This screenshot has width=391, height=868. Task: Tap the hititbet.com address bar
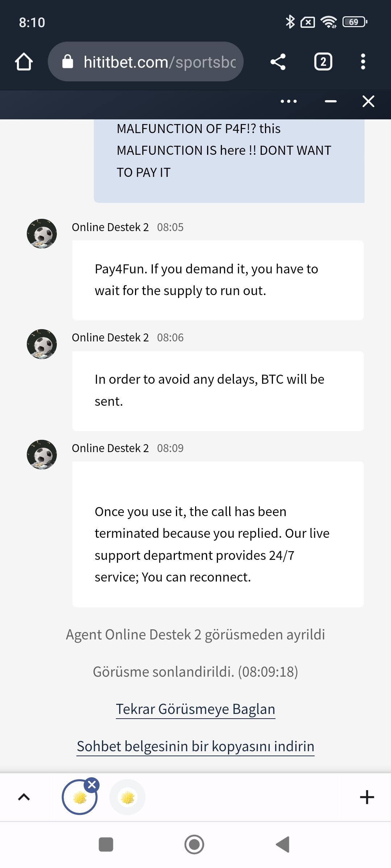[x=159, y=62]
